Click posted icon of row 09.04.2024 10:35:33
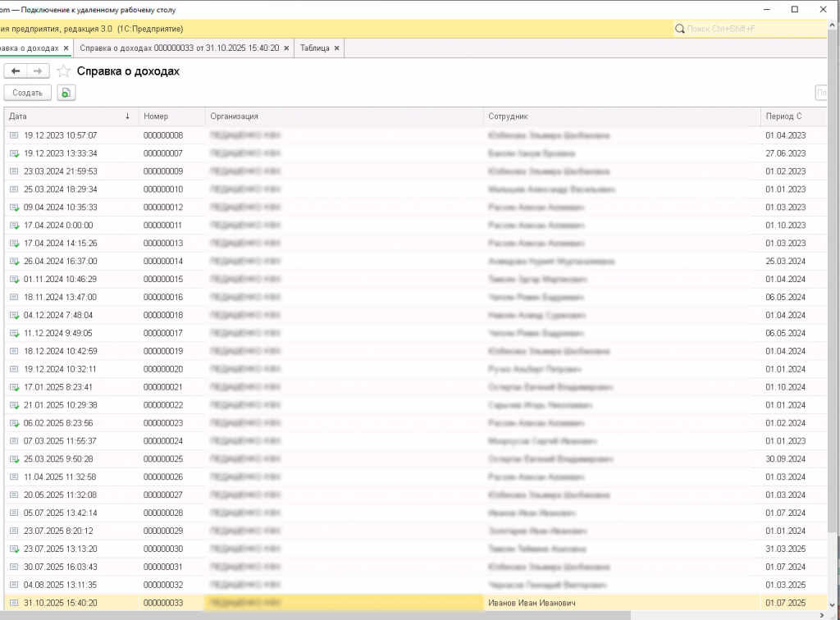840x620 pixels. (15, 207)
